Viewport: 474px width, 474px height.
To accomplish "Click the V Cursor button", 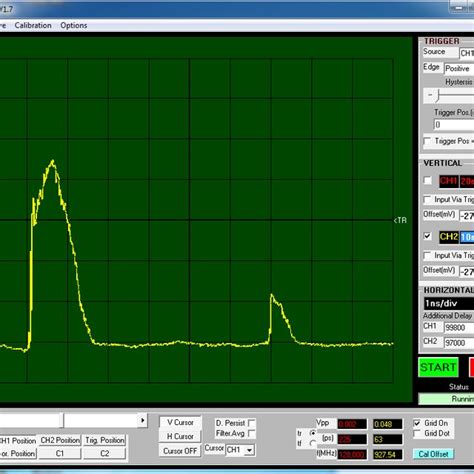I will click(180, 422).
